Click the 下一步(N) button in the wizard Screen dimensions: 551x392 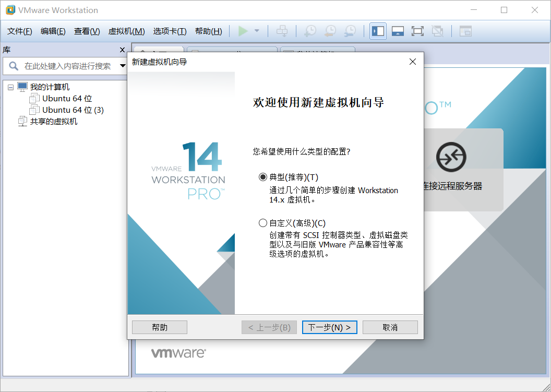pos(330,327)
